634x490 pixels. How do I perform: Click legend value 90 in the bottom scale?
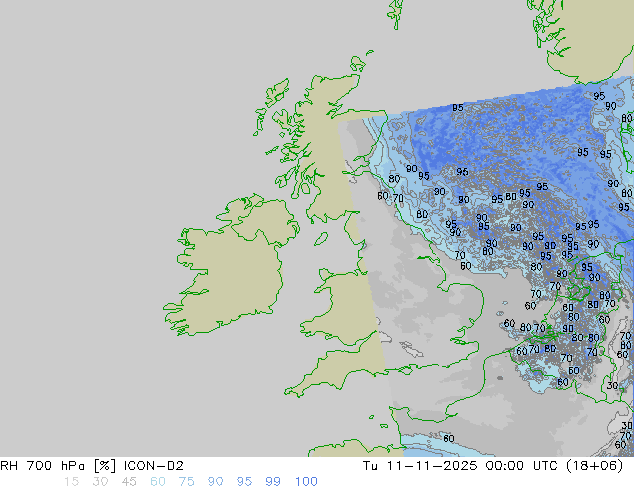click(x=215, y=482)
